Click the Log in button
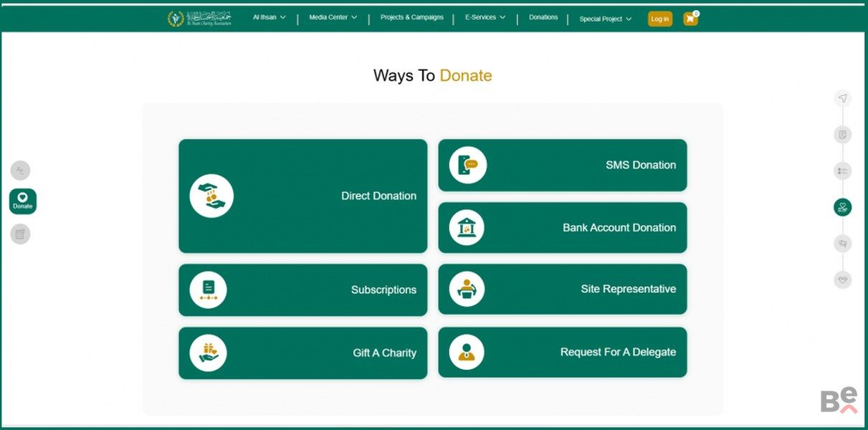This screenshot has width=868, height=430. pos(659,19)
